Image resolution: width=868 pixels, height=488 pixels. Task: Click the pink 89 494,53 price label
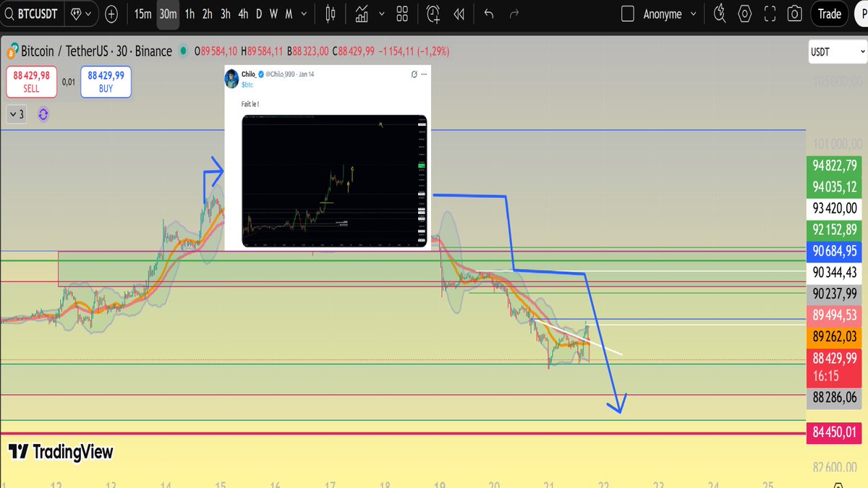point(834,315)
